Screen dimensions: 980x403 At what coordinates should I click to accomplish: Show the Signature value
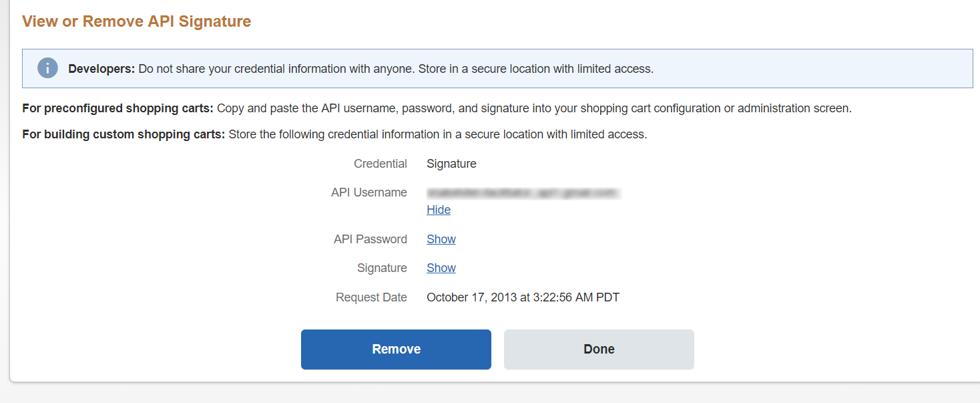coord(441,268)
